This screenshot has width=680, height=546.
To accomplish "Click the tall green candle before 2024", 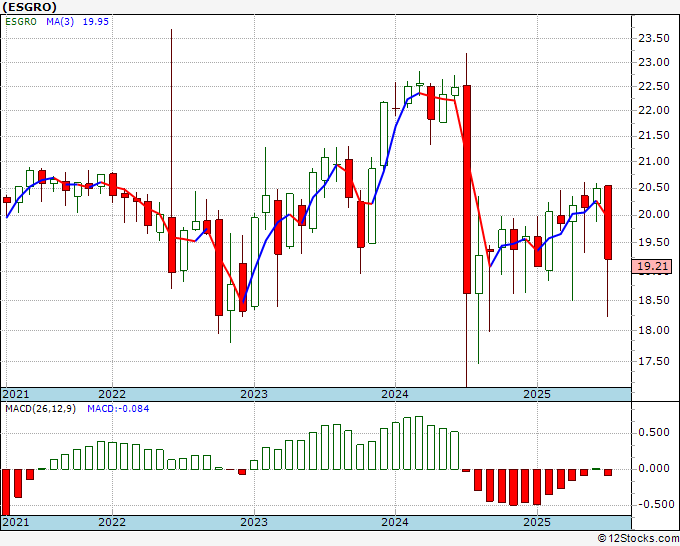I will coord(384,134).
